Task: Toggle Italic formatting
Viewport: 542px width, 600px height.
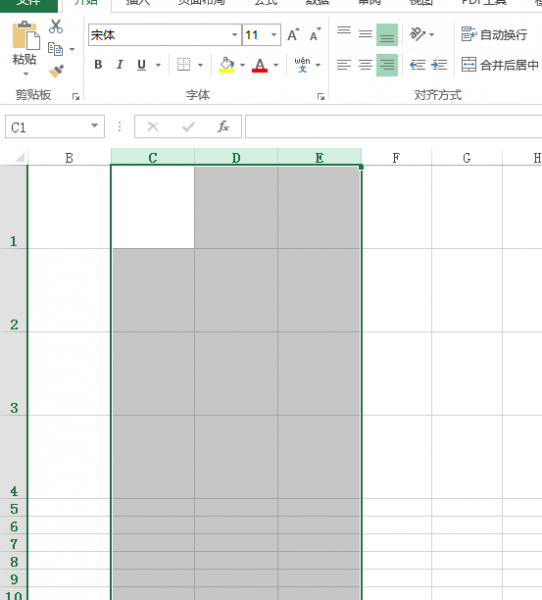Action: pos(120,65)
